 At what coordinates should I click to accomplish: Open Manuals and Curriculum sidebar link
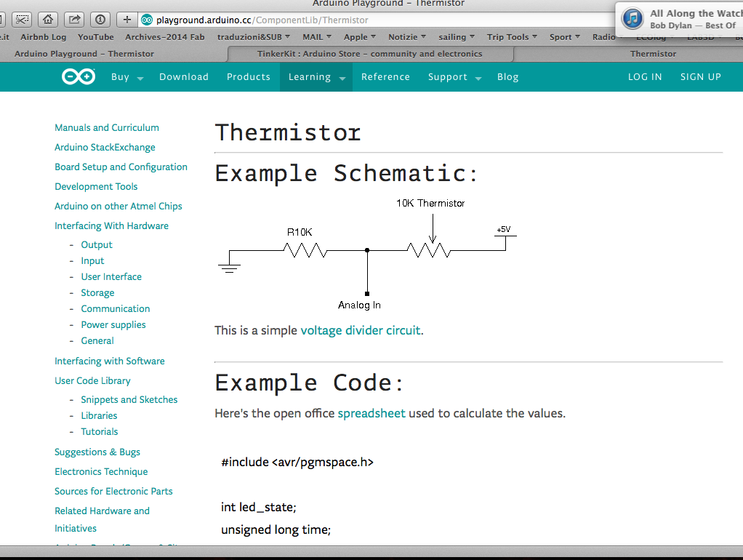tap(107, 127)
